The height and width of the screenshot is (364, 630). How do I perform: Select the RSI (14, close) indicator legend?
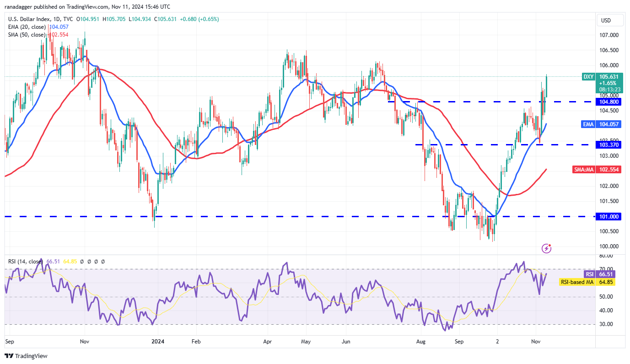26,262
